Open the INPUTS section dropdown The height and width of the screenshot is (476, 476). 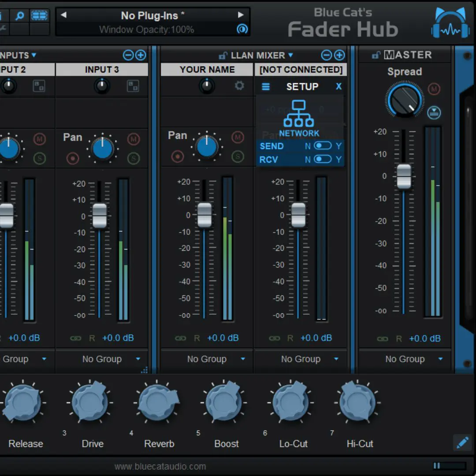pos(34,55)
